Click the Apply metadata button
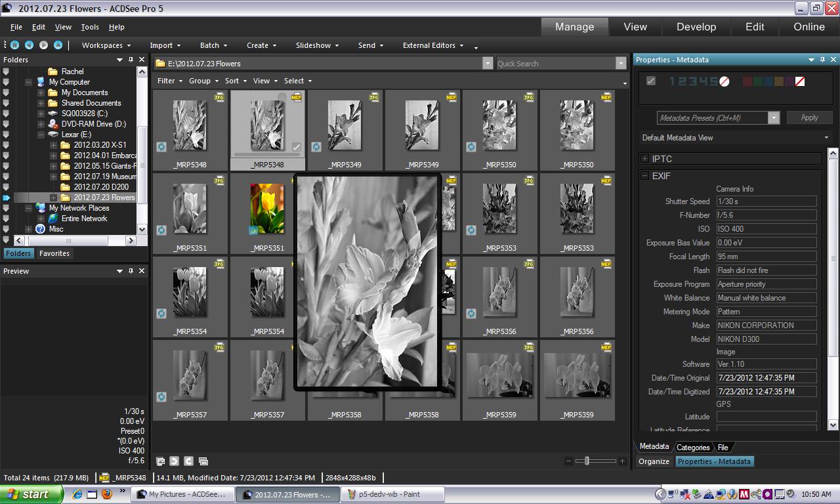 (809, 117)
